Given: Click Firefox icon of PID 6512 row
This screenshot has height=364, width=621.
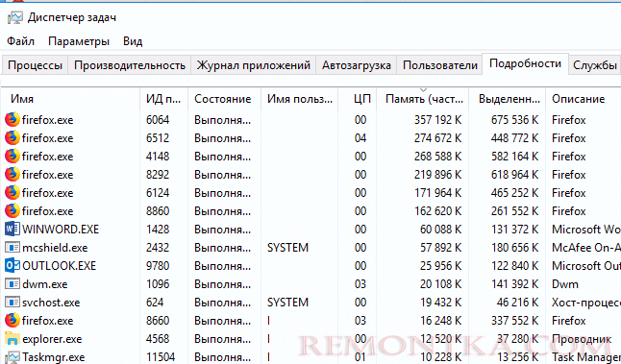Looking at the screenshot, I should point(12,137).
